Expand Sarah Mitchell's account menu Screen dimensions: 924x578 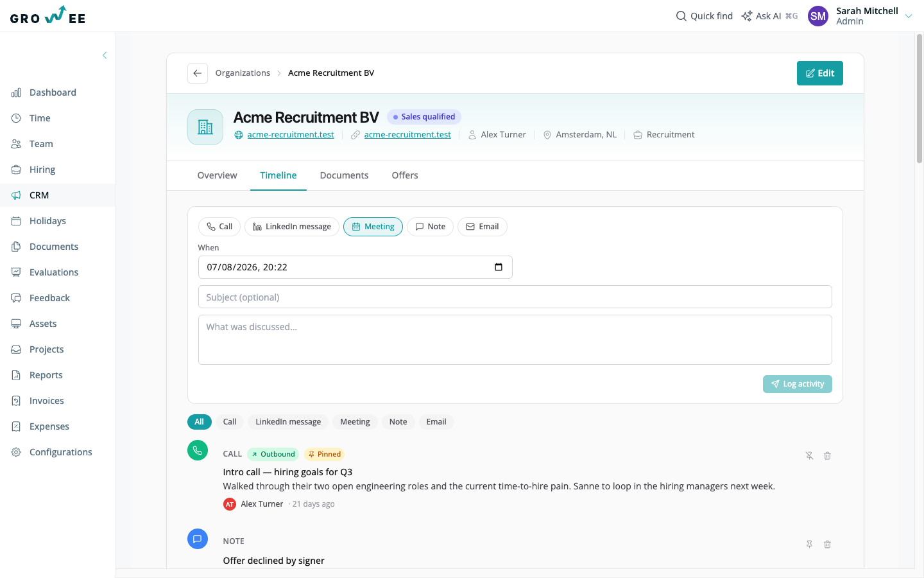pyautogui.click(x=908, y=16)
